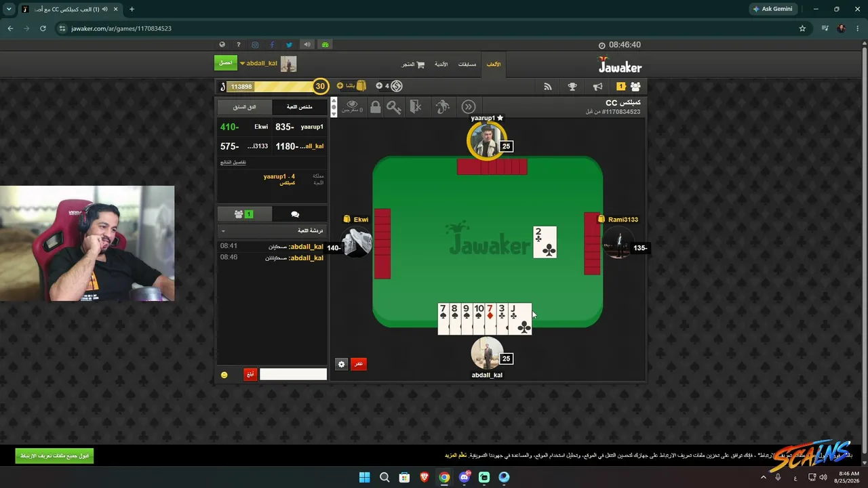
Task: Open the megaphone announcements icon
Action: click(597, 87)
